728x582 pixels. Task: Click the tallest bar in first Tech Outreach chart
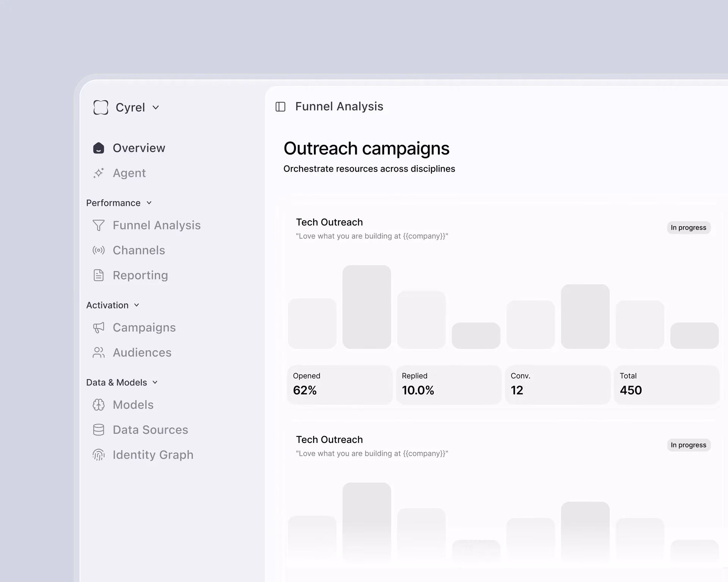point(367,307)
